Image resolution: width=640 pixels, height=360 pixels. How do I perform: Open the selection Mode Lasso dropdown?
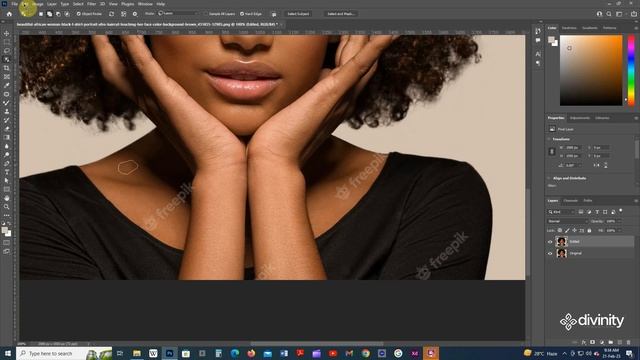(178, 13)
